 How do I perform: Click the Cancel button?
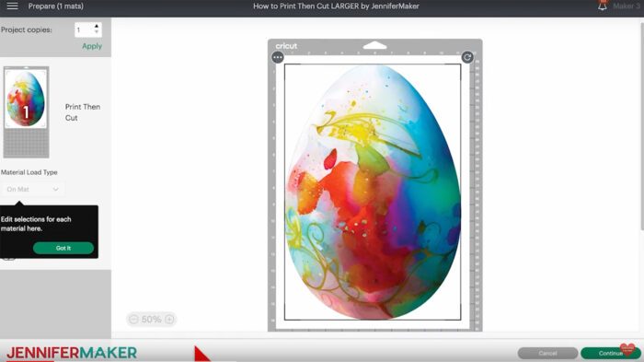point(547,353)
